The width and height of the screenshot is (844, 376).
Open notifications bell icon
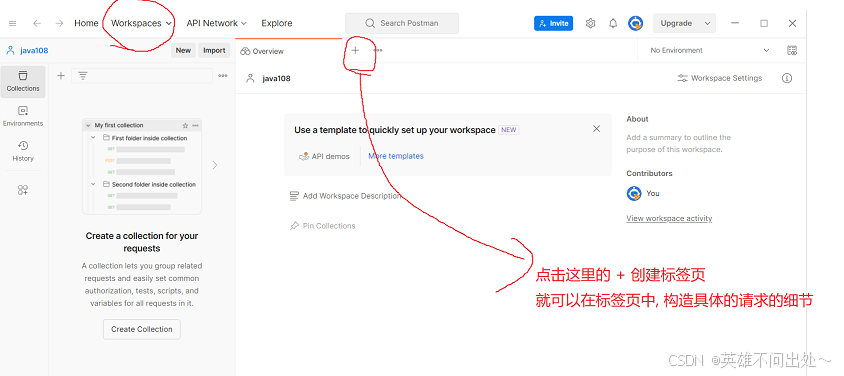[613, 23]
